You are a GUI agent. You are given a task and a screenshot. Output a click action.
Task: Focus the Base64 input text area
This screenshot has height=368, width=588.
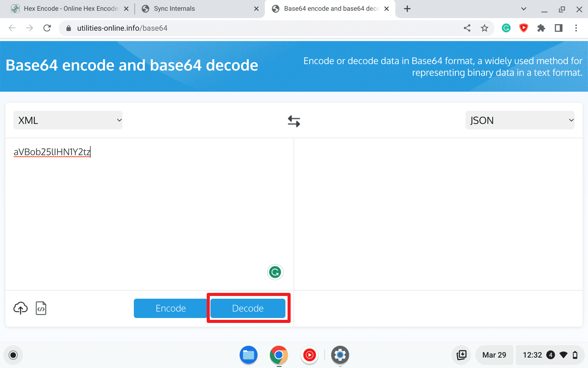pos(149,214)
